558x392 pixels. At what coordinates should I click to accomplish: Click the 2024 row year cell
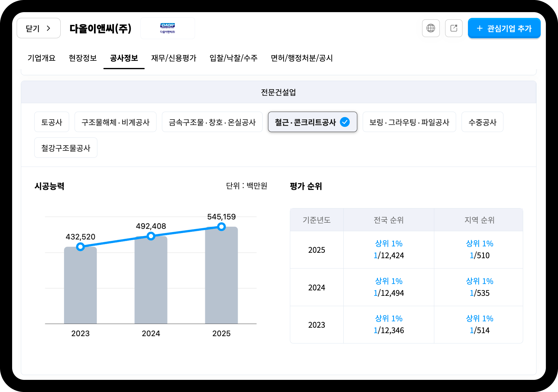[x=317, y=287]
